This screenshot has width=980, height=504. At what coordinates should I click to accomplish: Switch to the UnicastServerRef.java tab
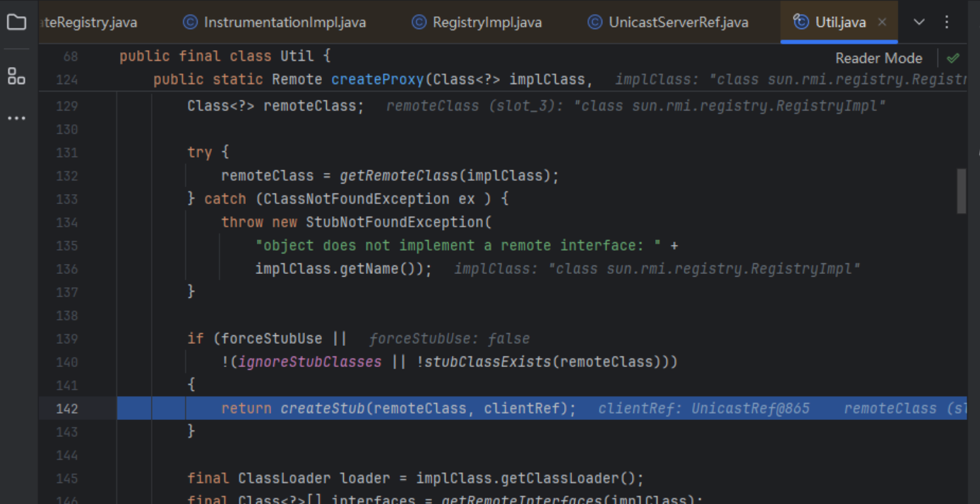[678, 23]
